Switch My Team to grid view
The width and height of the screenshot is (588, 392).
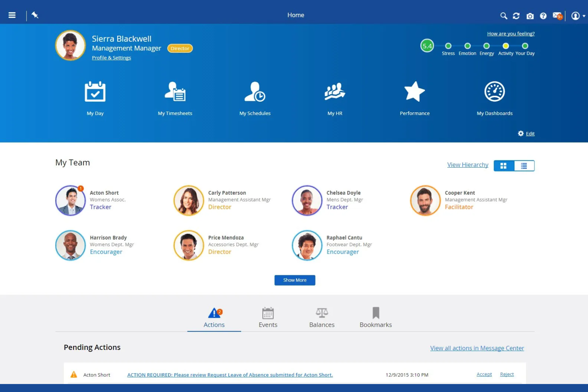(503, 166)
